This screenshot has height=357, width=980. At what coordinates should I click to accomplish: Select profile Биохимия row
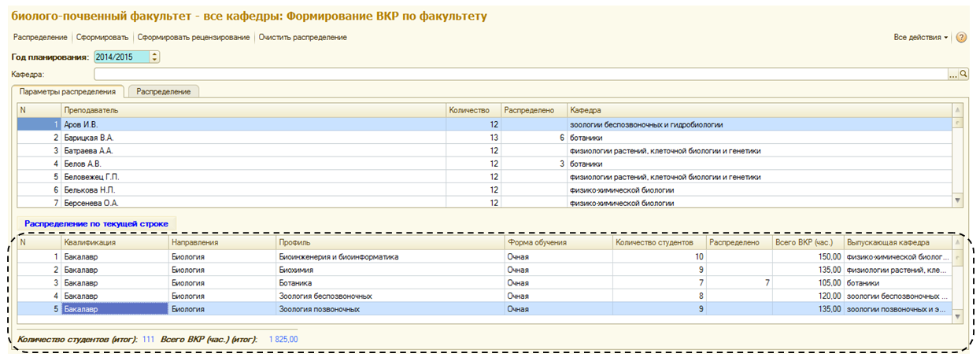tap(484, 270)
